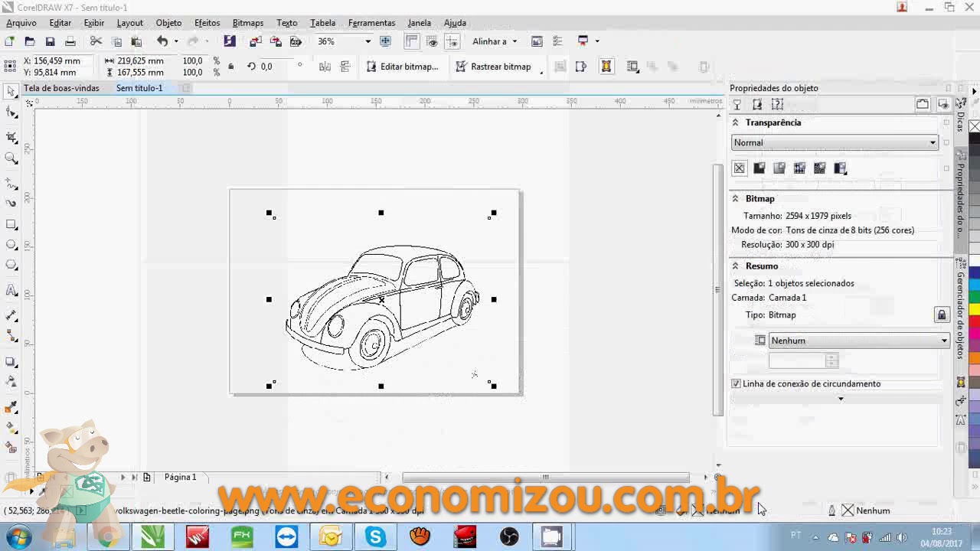The height and width of the screenshot is (551, 980).
Task: Toggle show rulers button
Action: coord(412,41)
